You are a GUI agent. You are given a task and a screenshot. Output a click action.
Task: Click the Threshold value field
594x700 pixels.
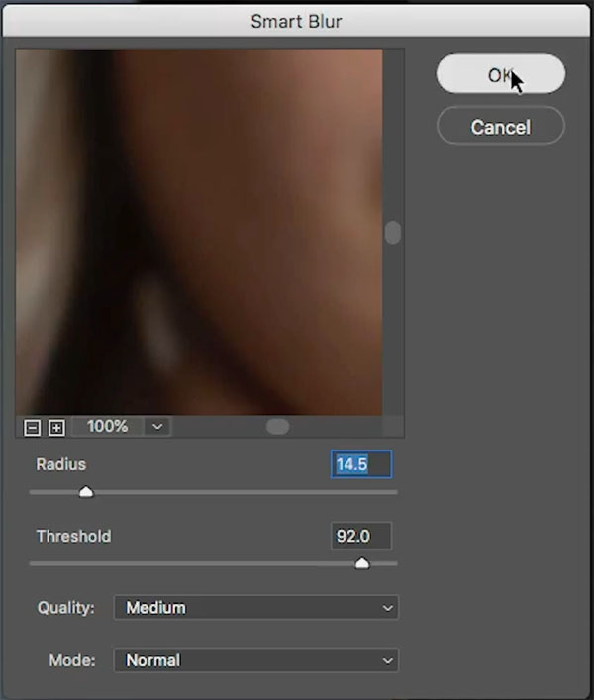pos(361,536)
